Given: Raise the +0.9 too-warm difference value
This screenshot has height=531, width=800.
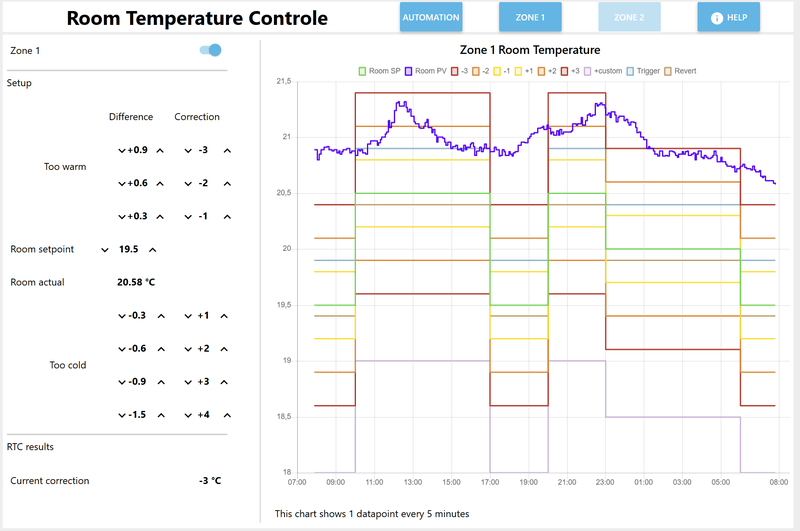Looking at the screenshot, I should point(161,150).
